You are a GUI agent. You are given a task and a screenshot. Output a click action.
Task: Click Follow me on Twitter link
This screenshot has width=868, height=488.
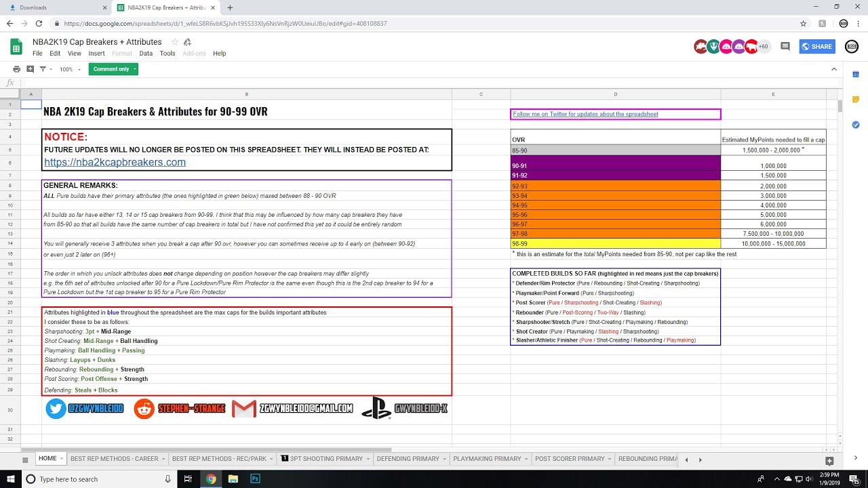coord(585,114)
